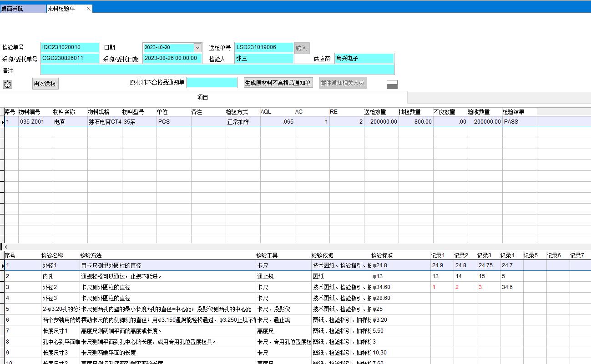Click the 转入 button

301,48
